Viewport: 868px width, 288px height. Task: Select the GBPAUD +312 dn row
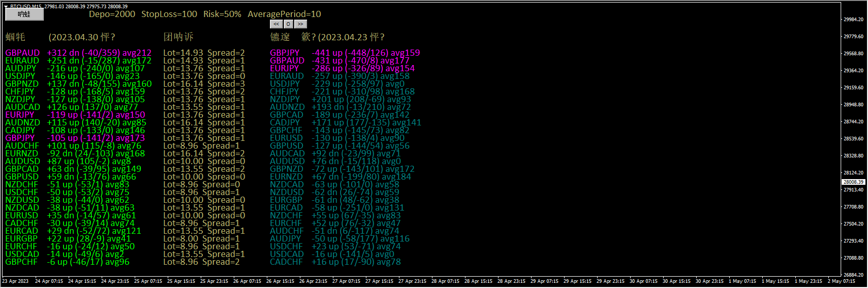click(78, 53)
